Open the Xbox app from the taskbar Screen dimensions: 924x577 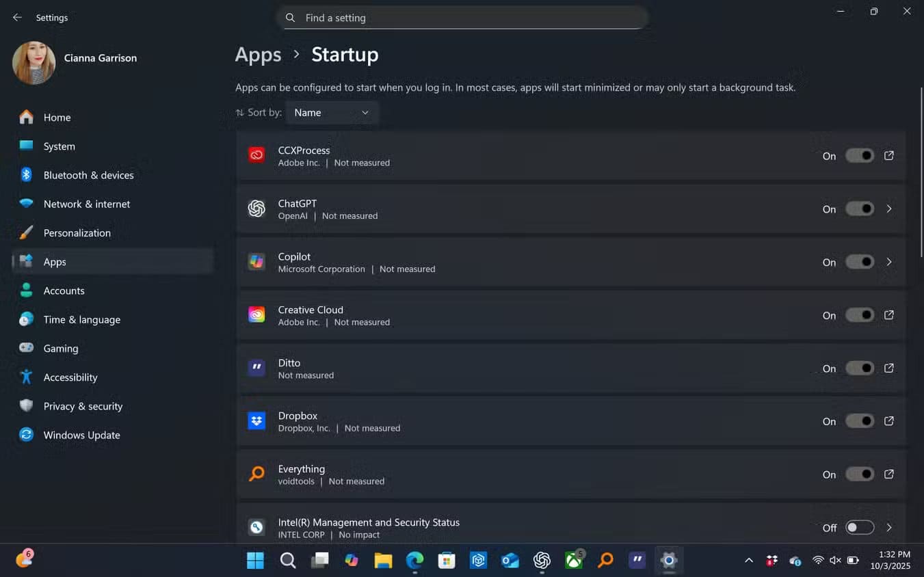pyautogui.click(x=574, y=561)
